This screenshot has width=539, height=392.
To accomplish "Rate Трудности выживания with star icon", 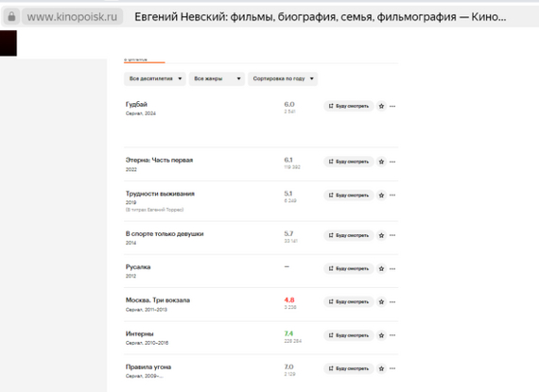I will (381, 195).
